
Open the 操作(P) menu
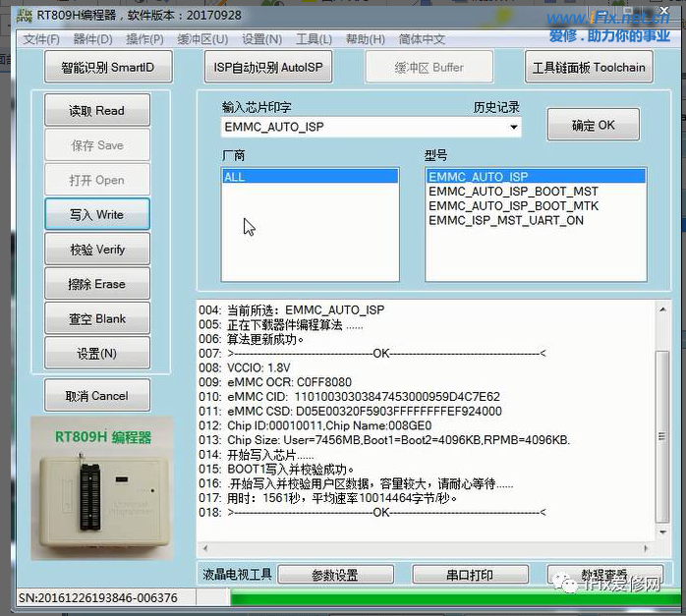tap(144, 39)
